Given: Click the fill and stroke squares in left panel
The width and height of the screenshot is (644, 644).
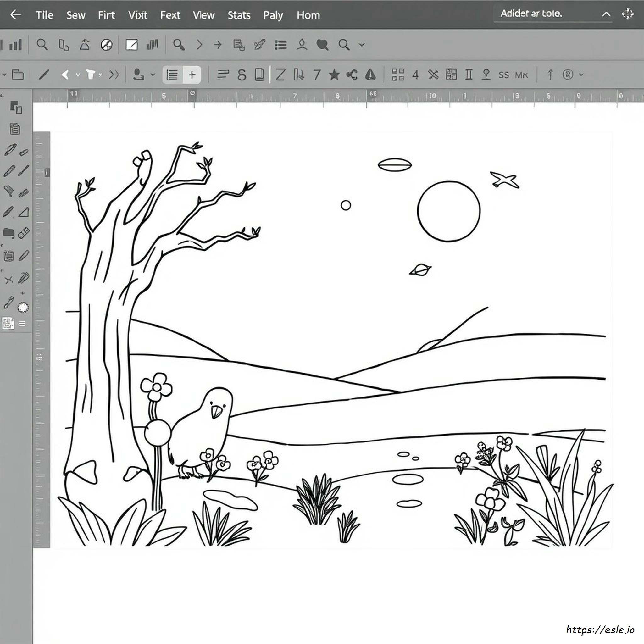Looking at the screenshot, I should point(16,108).
